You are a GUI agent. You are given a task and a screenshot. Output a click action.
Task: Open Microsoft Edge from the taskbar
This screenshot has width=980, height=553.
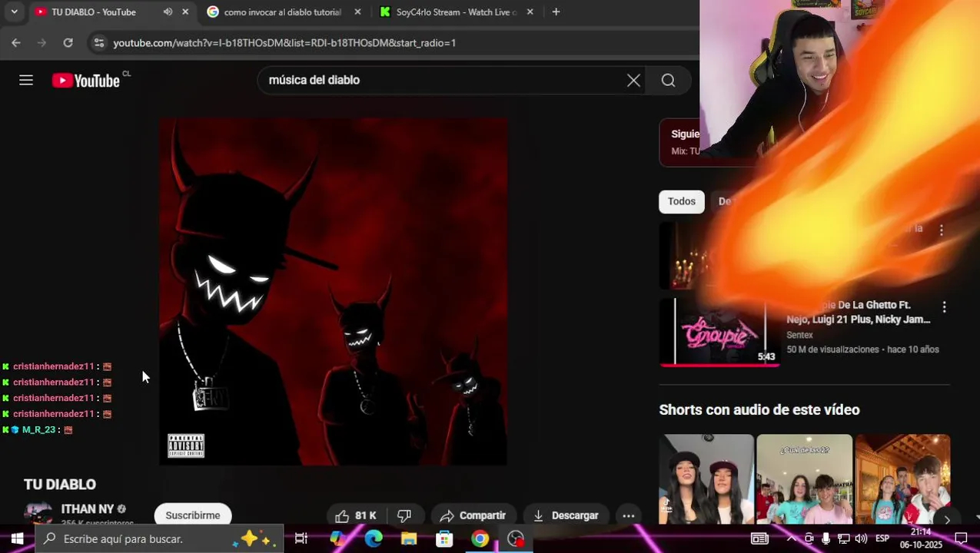pyautogui.click(x=374, y=538)
